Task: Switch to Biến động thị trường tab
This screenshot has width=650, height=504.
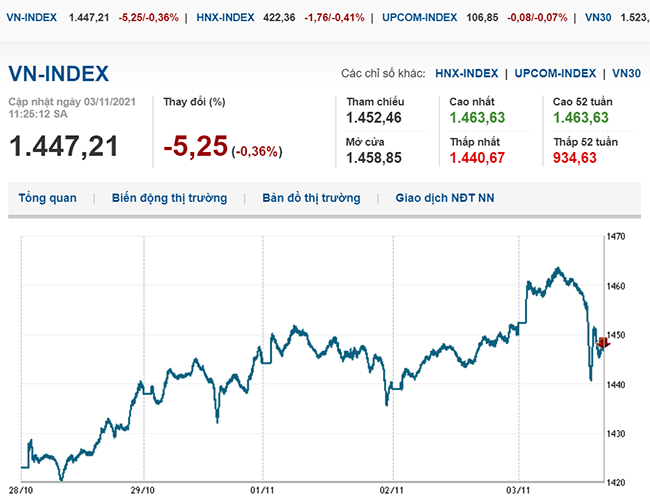Action: (169, 198)
